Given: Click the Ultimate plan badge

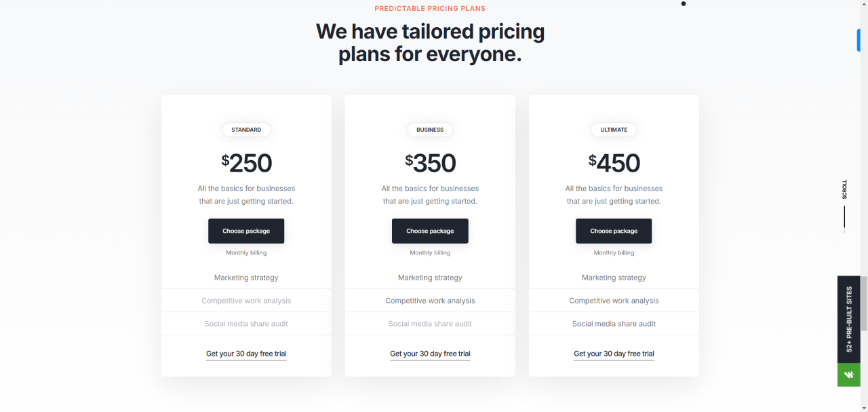Looking at the screenshot, I should pyautogui.click(x=614, y=130).
